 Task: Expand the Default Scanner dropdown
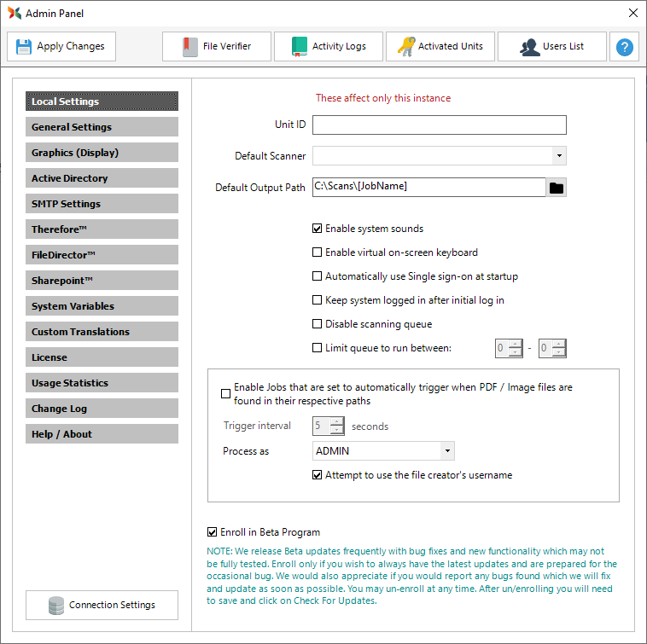point(558,155)
